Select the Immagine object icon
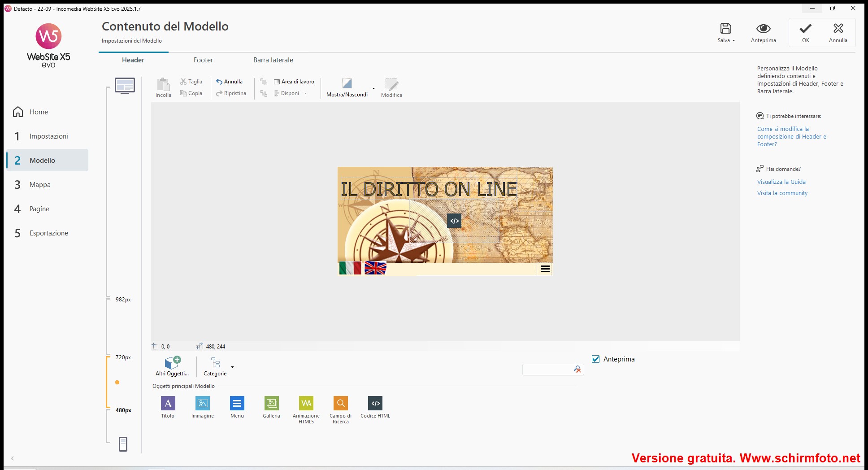Viewport: 868px width, 470px height. 203,403
